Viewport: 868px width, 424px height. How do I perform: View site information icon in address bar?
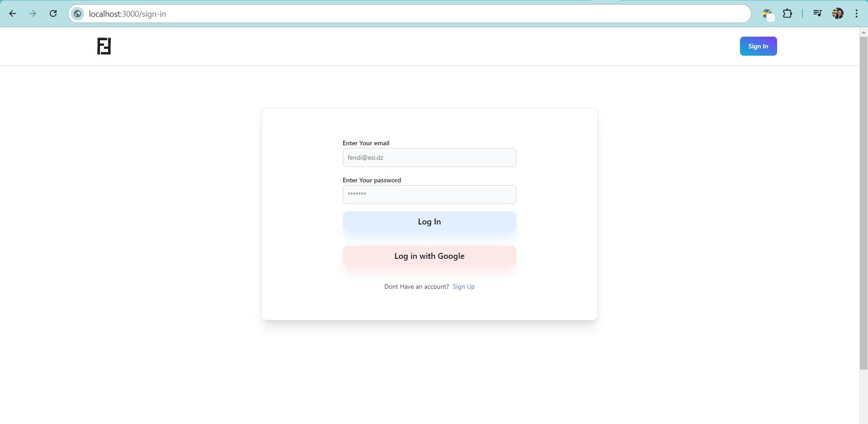[78, 14]
